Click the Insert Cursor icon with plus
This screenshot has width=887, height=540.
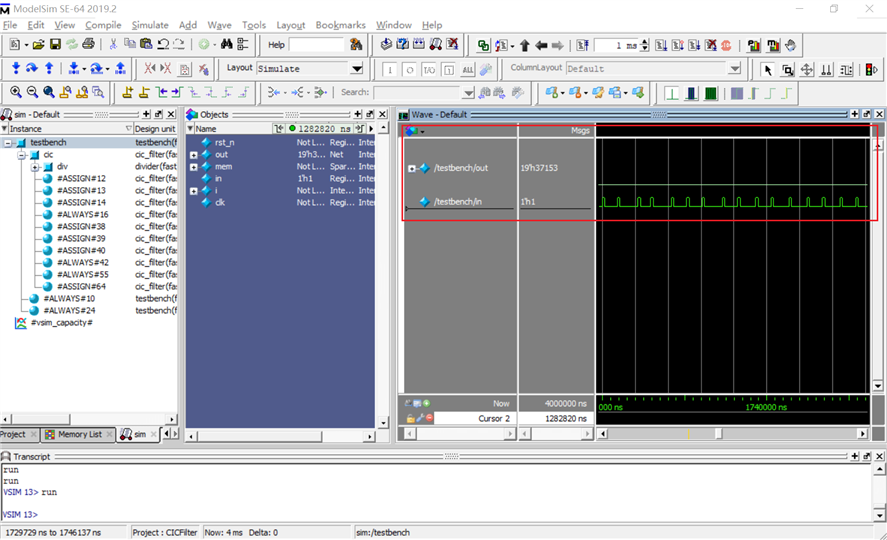[128, 92]
